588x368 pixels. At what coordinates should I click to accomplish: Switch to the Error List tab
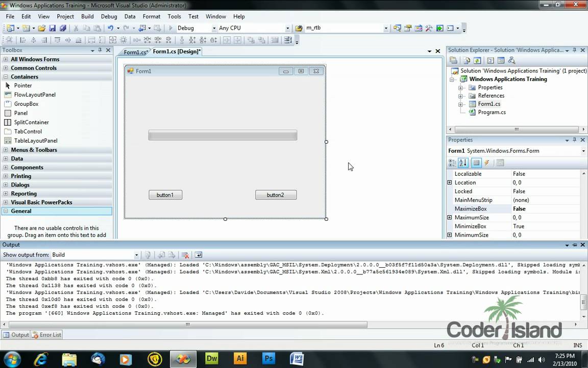(46, 335)
